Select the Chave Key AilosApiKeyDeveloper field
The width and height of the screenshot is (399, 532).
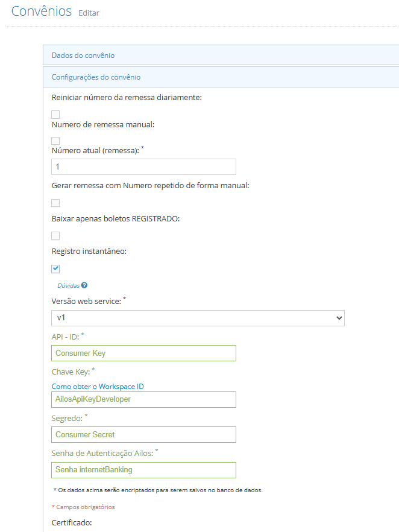(143, 399)
